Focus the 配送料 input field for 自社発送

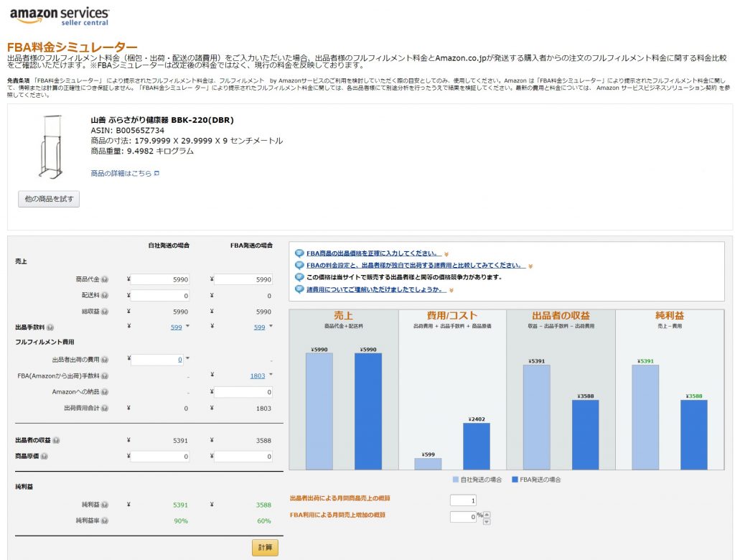pos(160,296)
